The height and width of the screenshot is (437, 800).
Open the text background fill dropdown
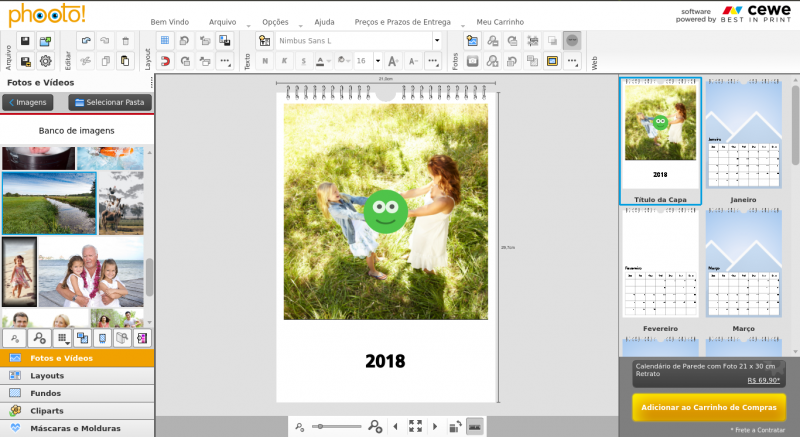click(x=344, y=61)
